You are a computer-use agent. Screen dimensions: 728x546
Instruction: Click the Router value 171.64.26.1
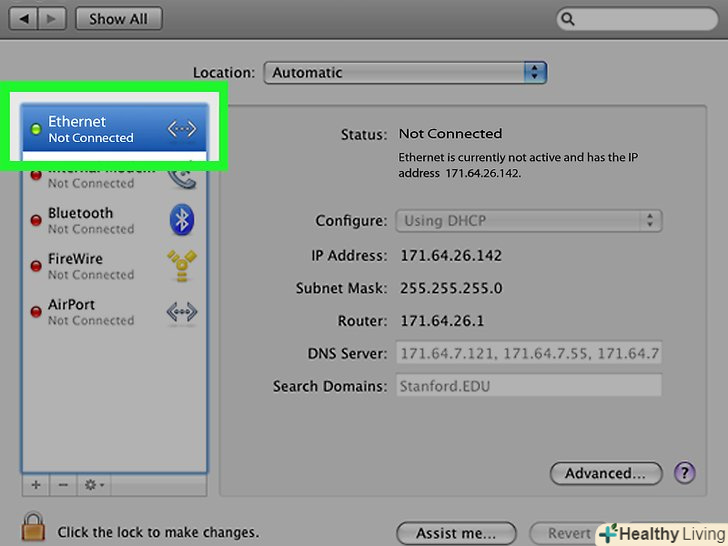(442, 320)
